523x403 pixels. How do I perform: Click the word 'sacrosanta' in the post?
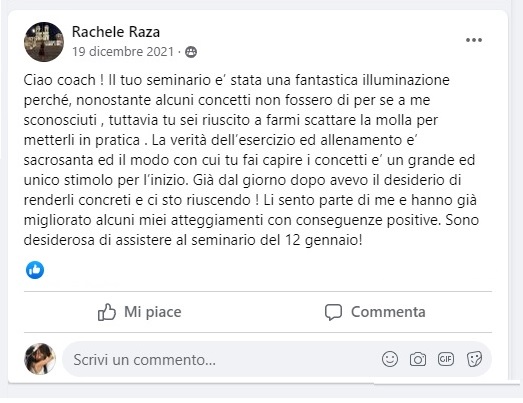[58, 160]
